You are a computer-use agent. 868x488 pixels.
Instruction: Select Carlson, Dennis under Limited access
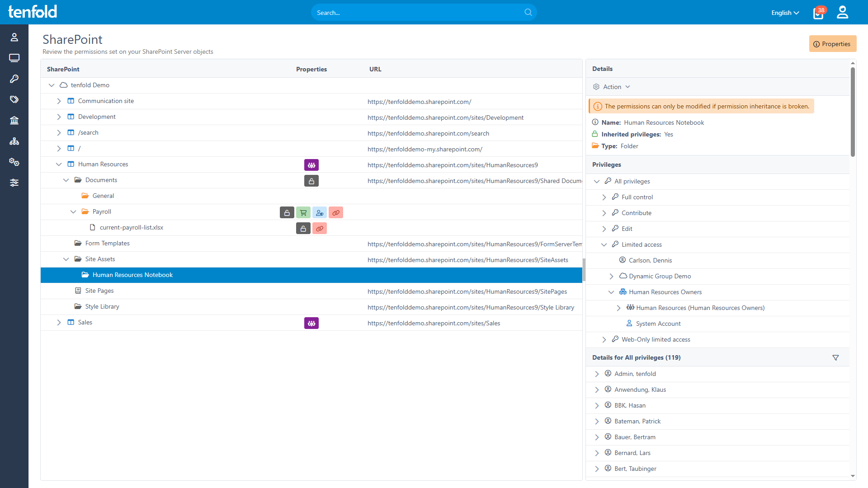click(x=717, y=260)
